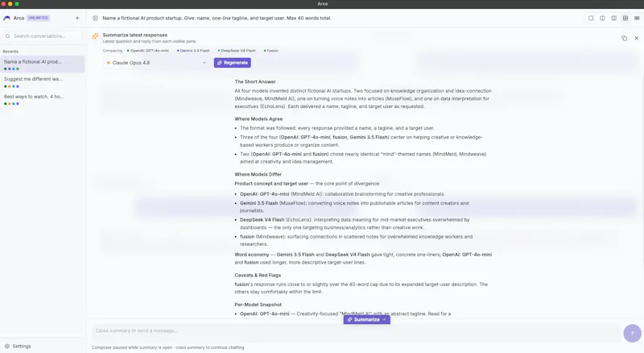644x353 pixels.
Task: Click the Regenerate button
Action: pos(232,63)
